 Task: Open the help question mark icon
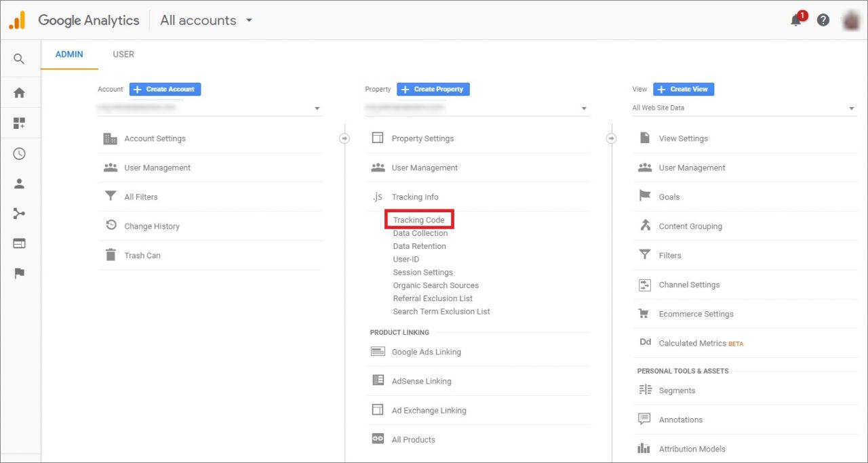pyautogui.click(x=823, y=20)
